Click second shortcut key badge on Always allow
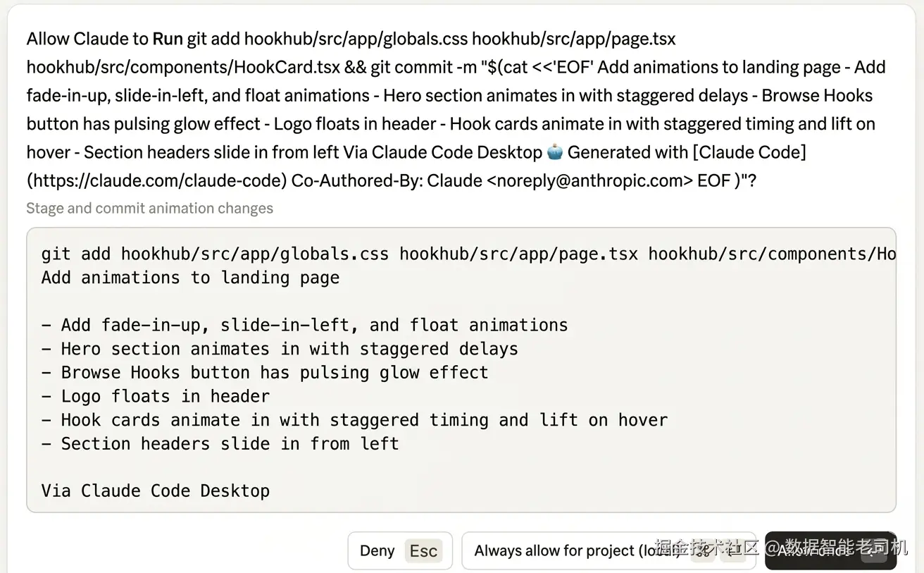 [x=732, y=550]
